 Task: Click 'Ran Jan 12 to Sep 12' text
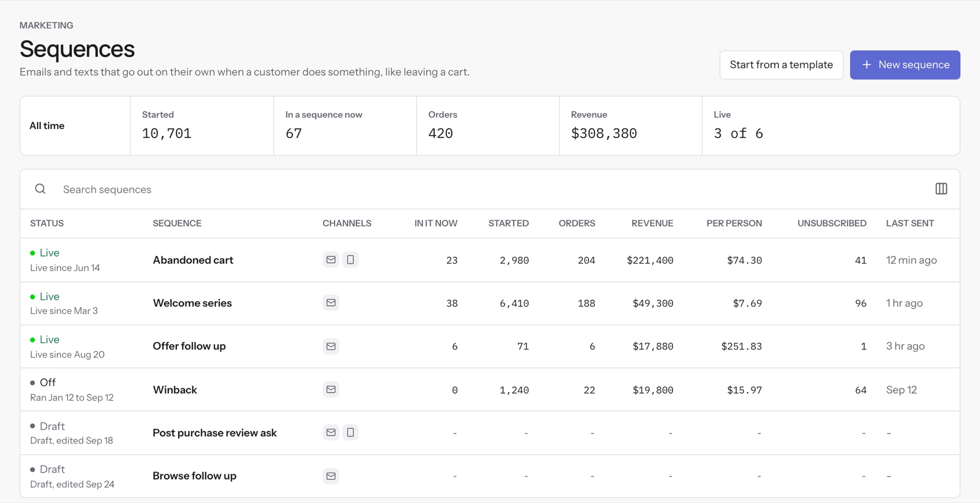tap(72, 397)
